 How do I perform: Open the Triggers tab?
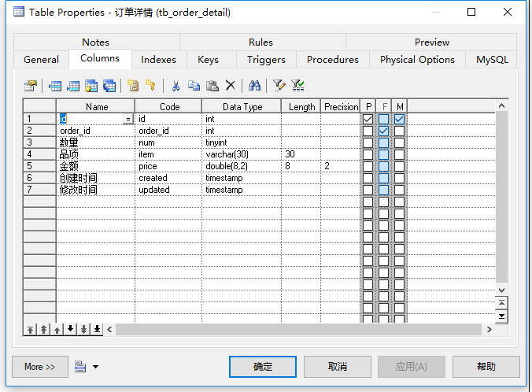pos(266,59)
